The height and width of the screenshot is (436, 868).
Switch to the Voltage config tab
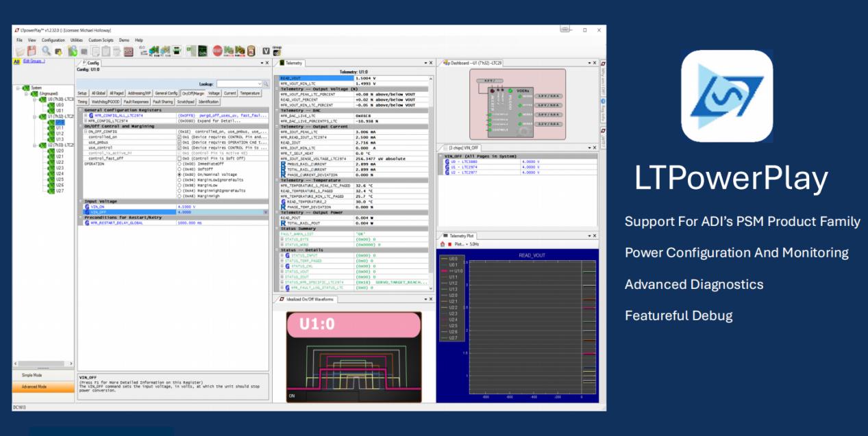coord(214,93)
